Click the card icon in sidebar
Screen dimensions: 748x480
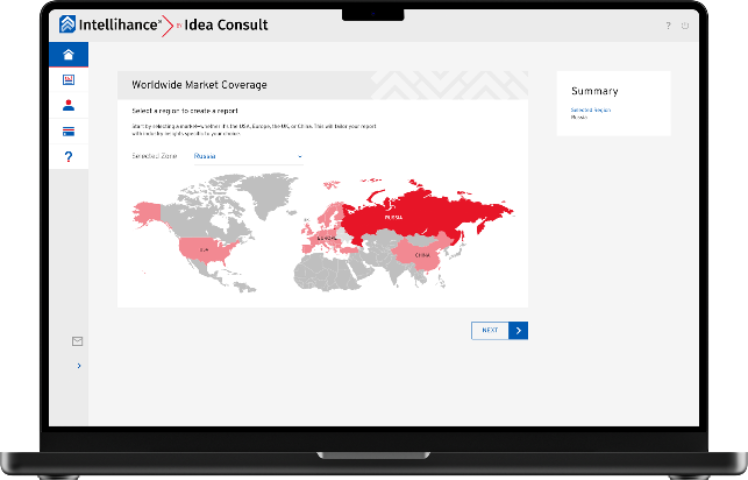68,131
